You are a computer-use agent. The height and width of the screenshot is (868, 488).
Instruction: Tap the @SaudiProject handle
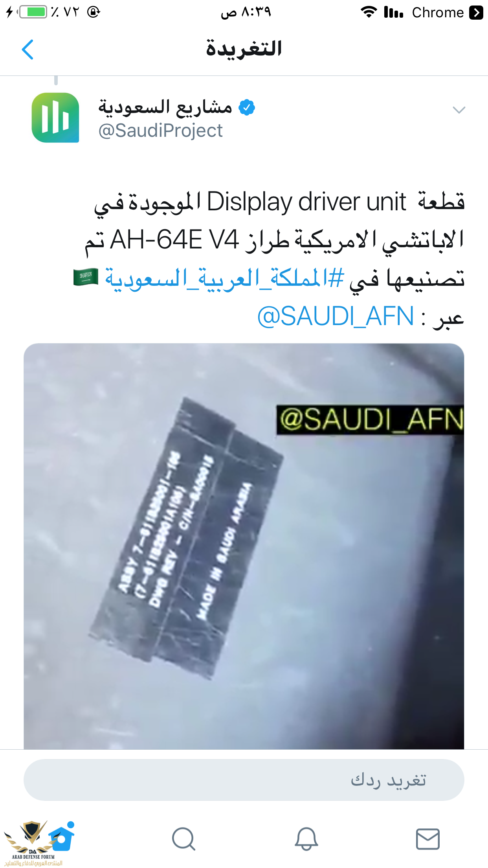pyautogui.click(x=160, y=131)
